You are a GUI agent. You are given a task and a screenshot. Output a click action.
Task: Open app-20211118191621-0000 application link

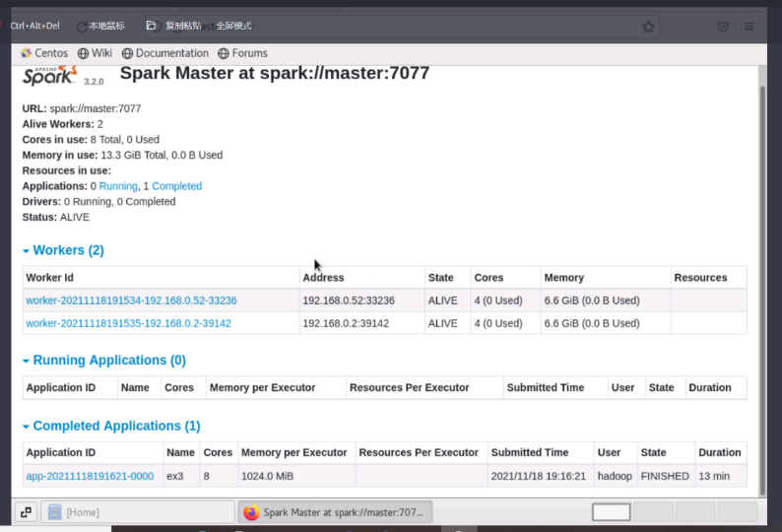(90, 476)
